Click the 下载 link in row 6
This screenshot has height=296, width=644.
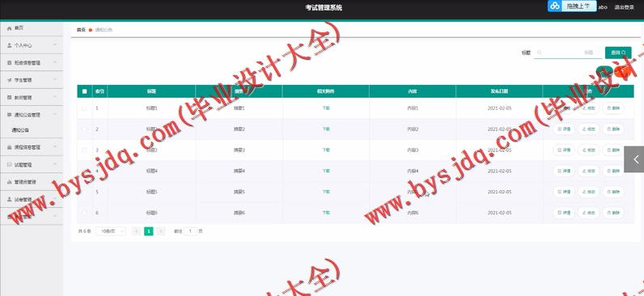326,213
